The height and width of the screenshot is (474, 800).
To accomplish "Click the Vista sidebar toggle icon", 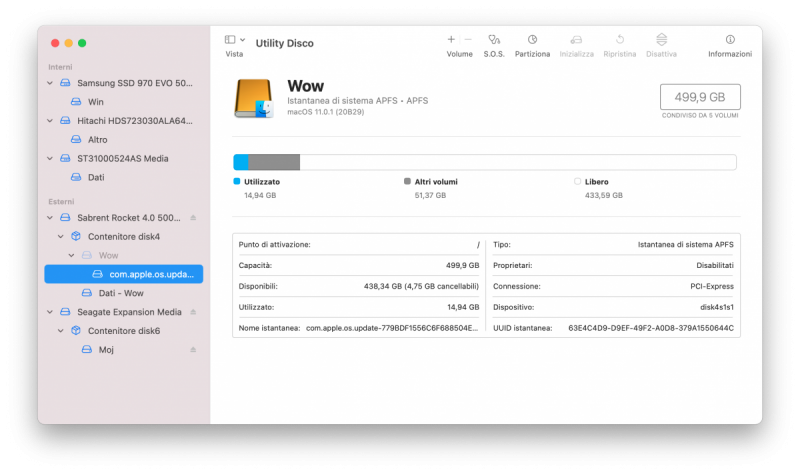I will click(x=230, y=40).
